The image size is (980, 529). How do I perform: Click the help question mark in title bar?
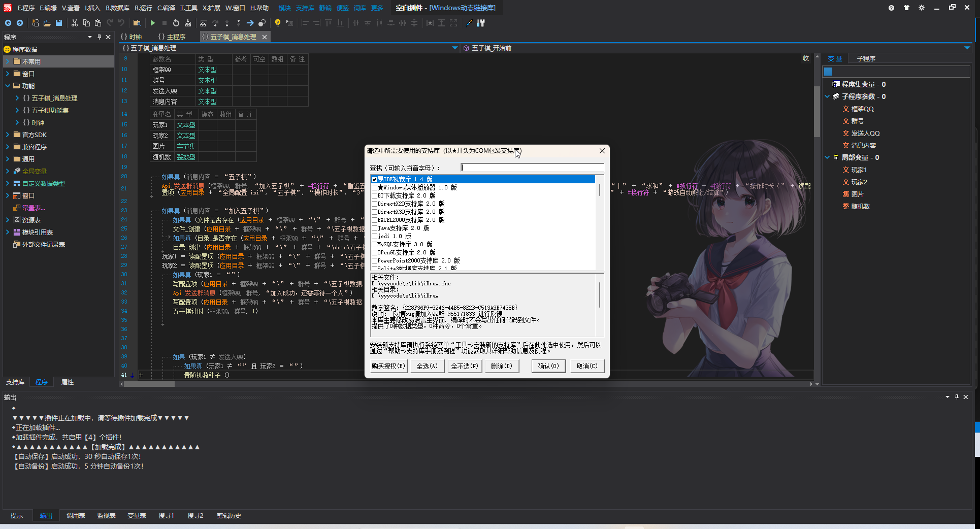pyautogui.click(x=891, y=8)
